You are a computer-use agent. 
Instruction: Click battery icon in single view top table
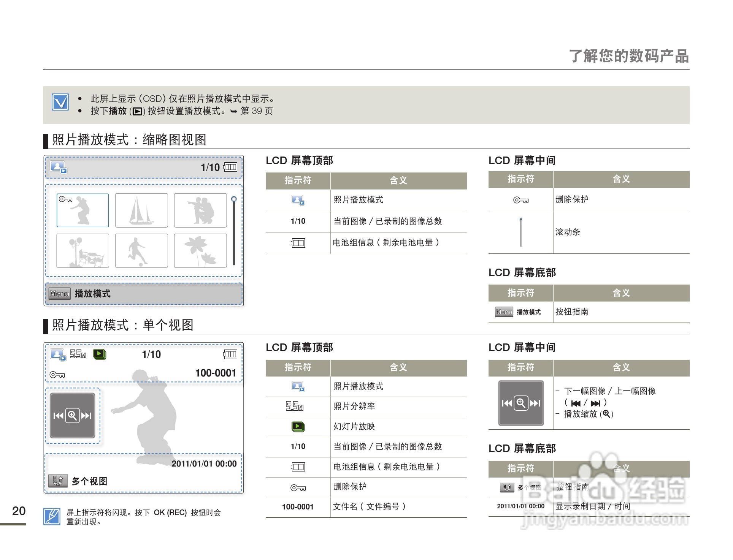point(298,467)
